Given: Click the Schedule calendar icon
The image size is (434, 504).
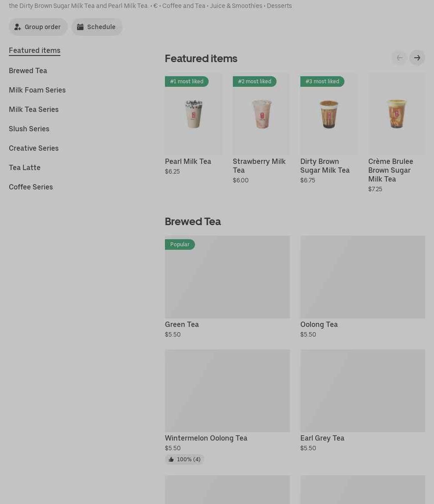Looking at the screenshot, I should pyautogui.click(x=80, y=27).
